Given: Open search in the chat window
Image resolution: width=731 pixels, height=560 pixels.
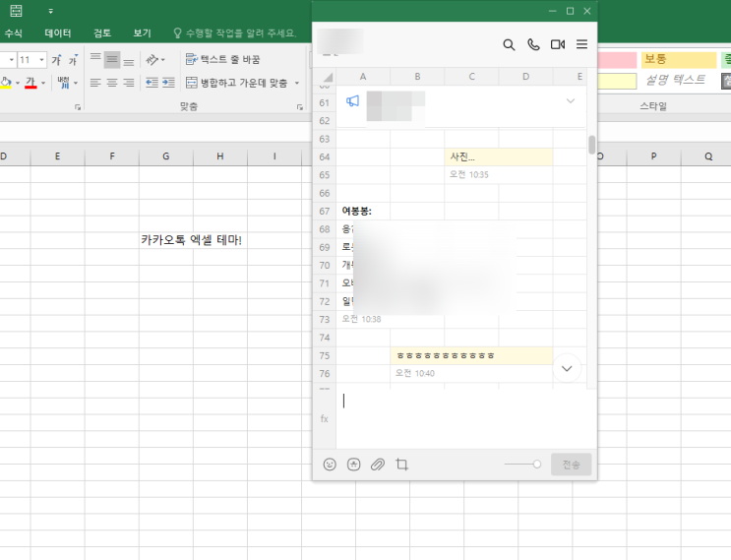Looking at the screenshot, I should pos(509,44).
